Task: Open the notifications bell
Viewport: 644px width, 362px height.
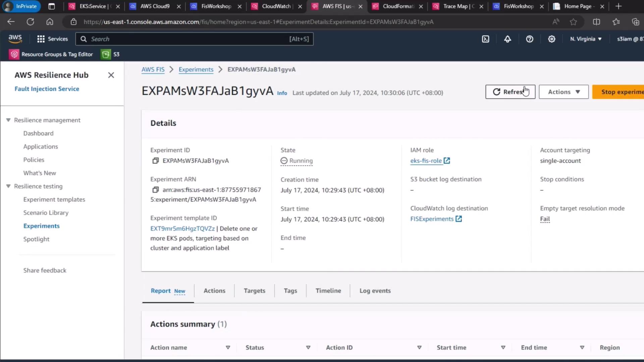Action: coord(507,39)
